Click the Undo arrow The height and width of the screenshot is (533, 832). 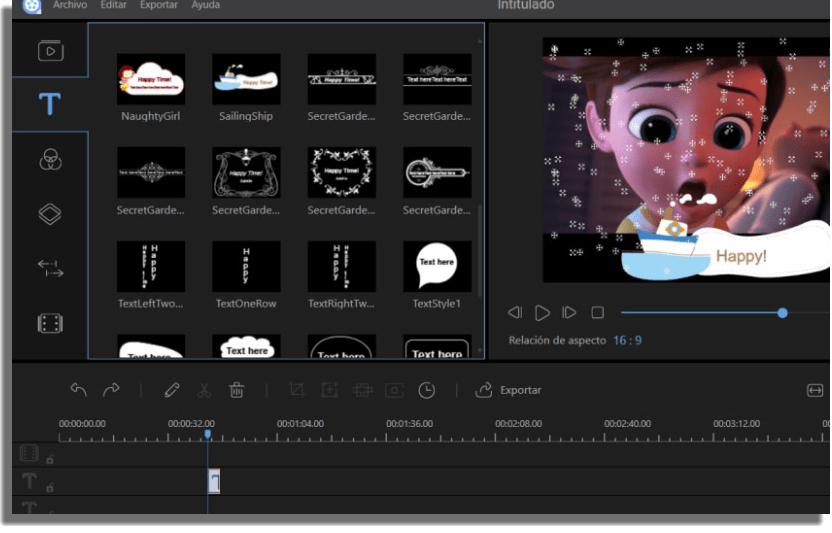(79, 390)
